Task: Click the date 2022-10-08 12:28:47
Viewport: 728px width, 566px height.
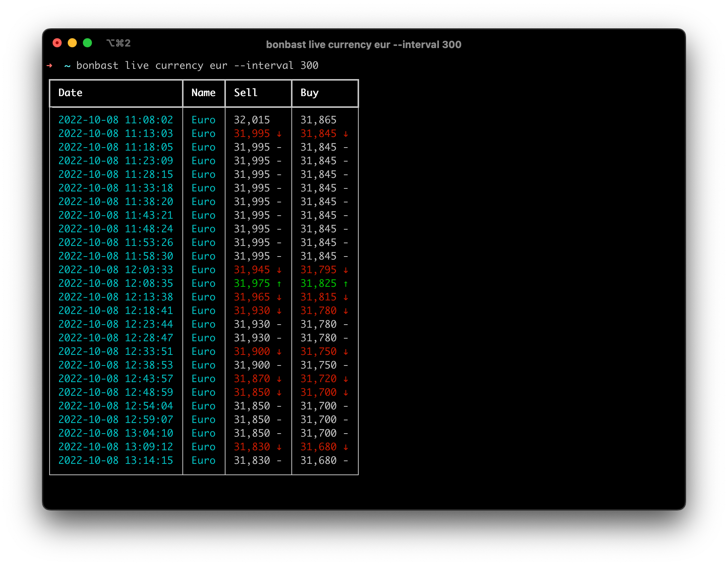Action: [116, 338]
